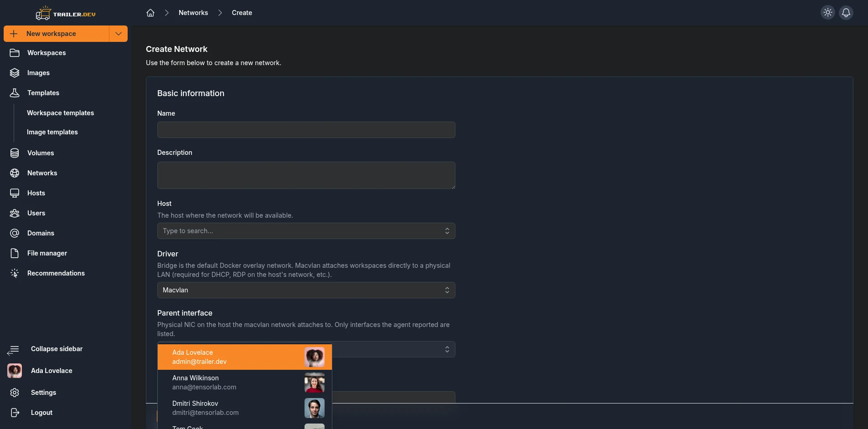The width and height of the screenshot is (868, 429).
Task: Click the Images layers icon
Action: pyautogui.click(x=15, y=73)
